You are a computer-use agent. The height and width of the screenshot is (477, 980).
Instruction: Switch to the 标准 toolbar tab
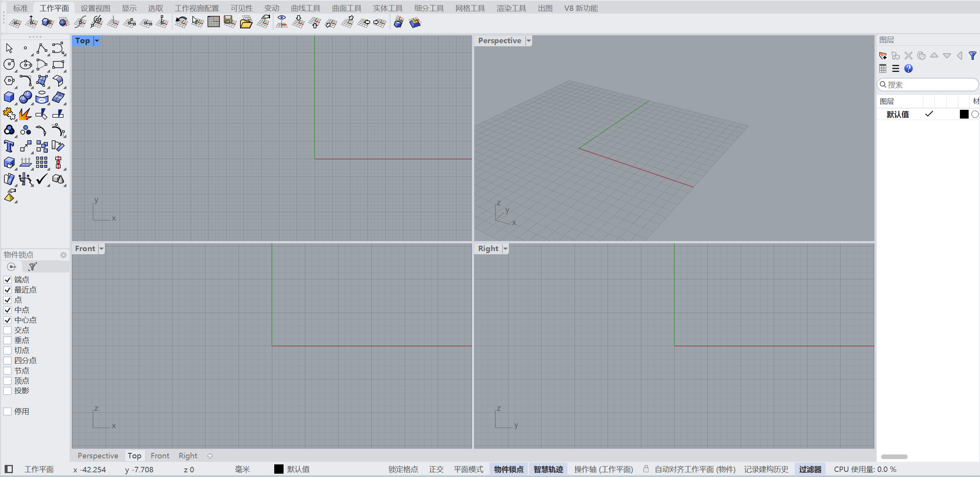[x=20, y=8]
